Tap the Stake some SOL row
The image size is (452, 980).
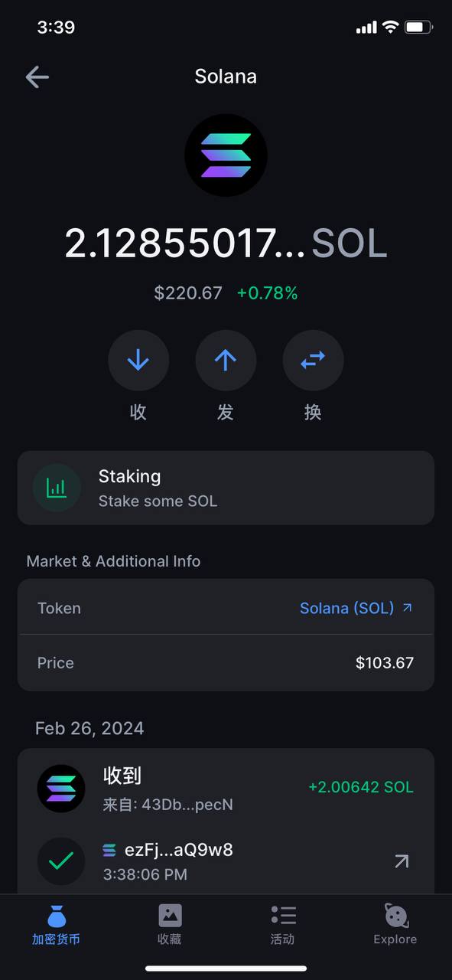click(226, 488)
